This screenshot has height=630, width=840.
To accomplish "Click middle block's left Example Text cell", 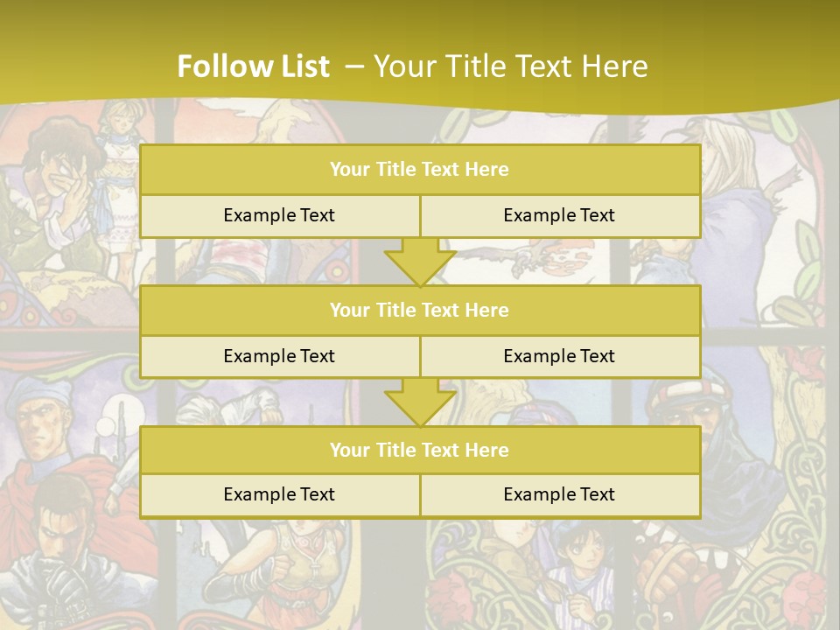I will tap(279, 356).
